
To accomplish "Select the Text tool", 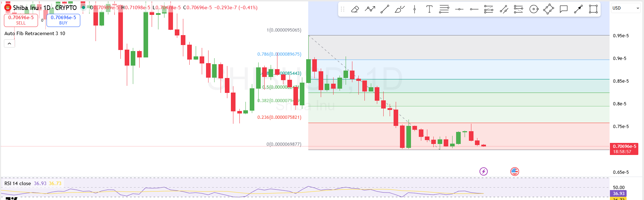I will (429, 9).
